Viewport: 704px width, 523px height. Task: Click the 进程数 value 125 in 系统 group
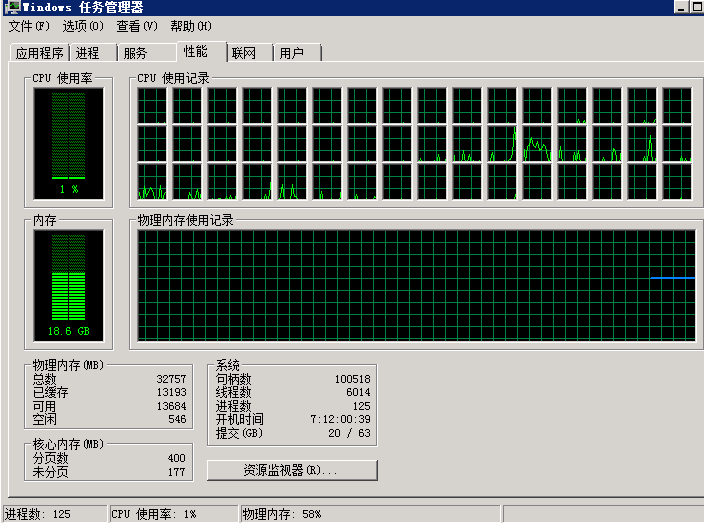point(361,406)
